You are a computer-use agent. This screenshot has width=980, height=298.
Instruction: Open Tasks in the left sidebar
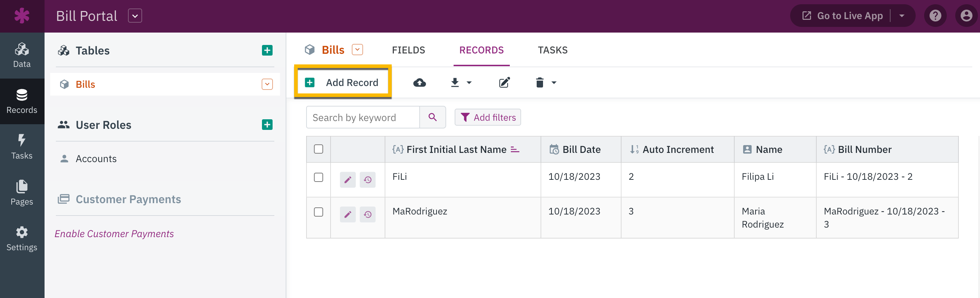point(22,147)
